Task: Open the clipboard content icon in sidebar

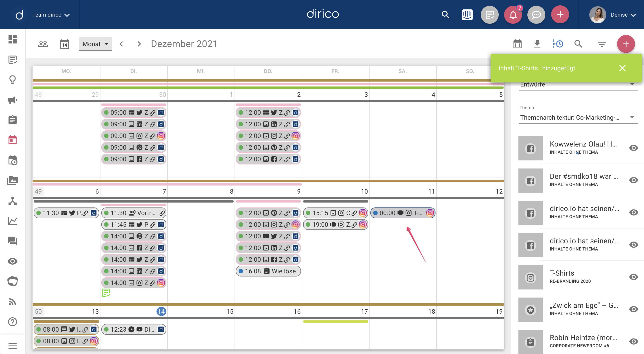Action: pyautogui.click(x=13, y=120)
